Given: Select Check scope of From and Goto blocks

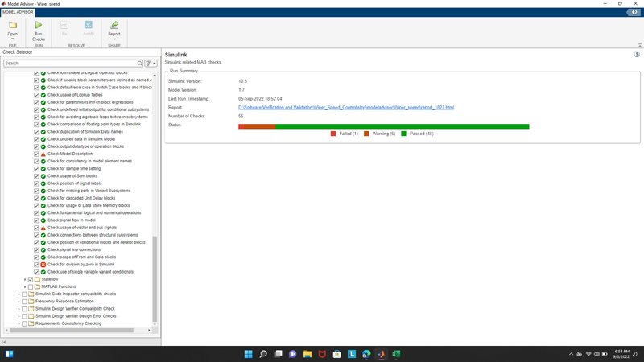Looking at the screenshot, I should pyautogui.click(x=82, y=257).
